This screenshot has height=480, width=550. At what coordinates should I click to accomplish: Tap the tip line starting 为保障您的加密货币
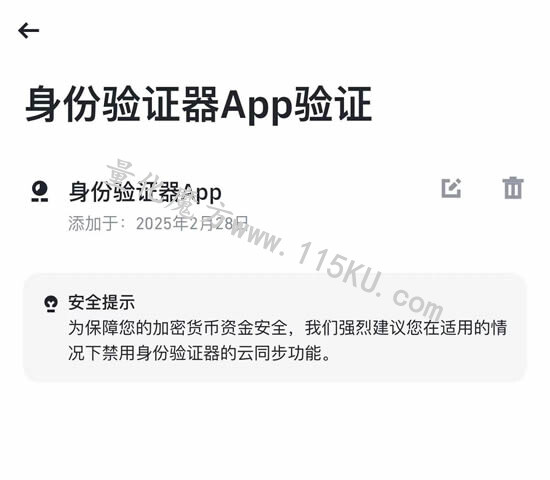click(x=288, y=328)
